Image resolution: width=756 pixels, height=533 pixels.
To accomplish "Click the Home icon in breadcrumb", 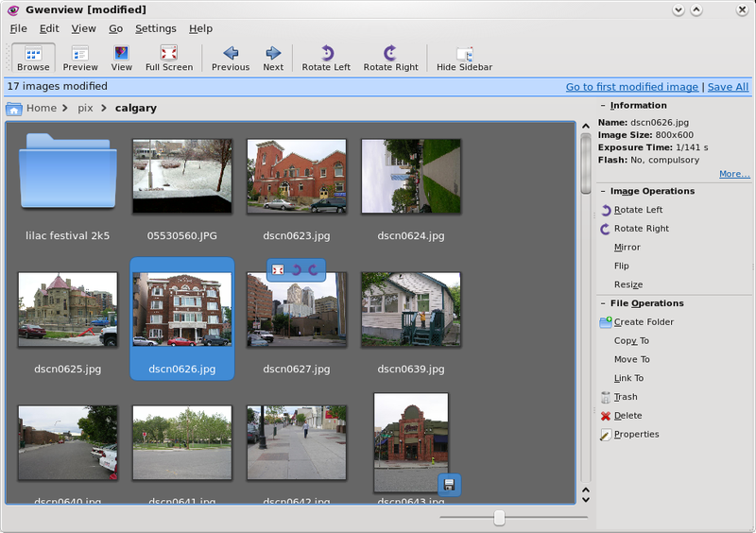I will pos(14,109).
